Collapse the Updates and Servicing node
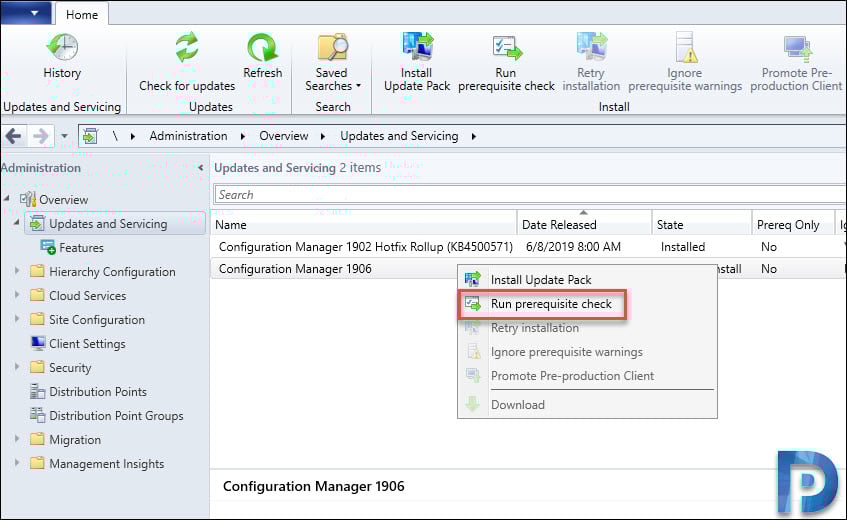This screenshot has height=520, width=847. (x=17, y=222)
